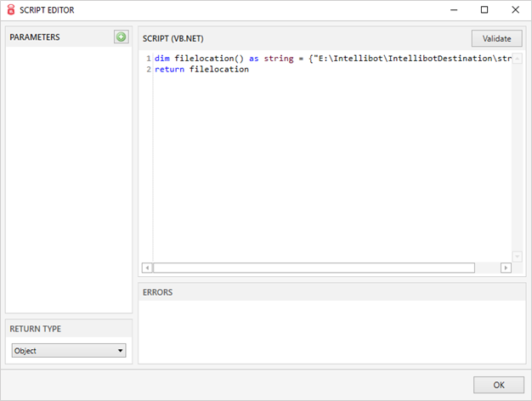Click the SCRIPT (VB.NET) heading
The image size is (532, 401).
(173, 39)
